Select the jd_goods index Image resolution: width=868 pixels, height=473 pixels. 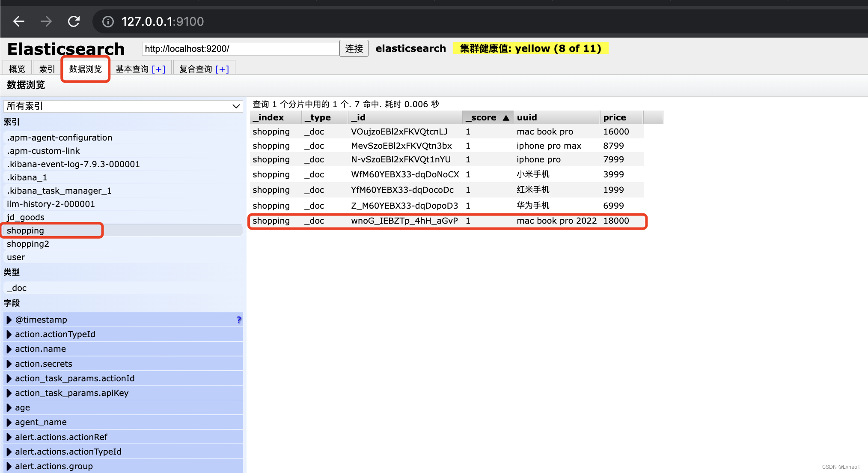123,217
